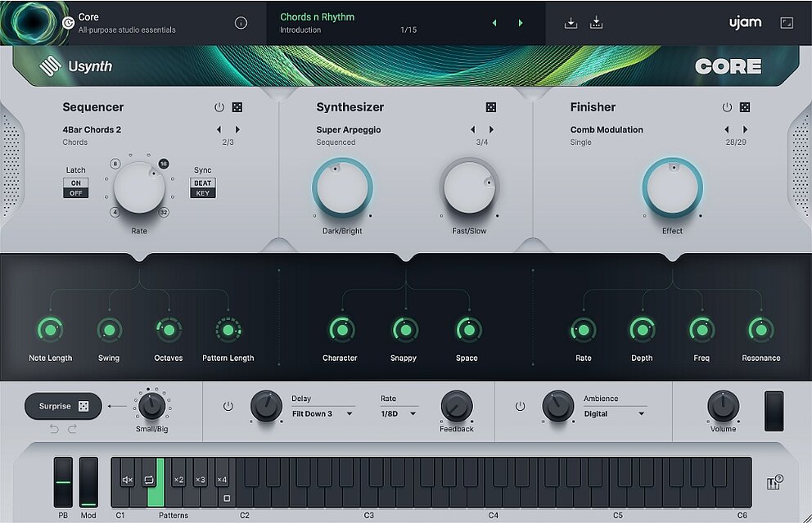The image size is (812, 523).
Task: Click the Usynth logo banner
Action: pyautogui.click(x=78, y=65)
